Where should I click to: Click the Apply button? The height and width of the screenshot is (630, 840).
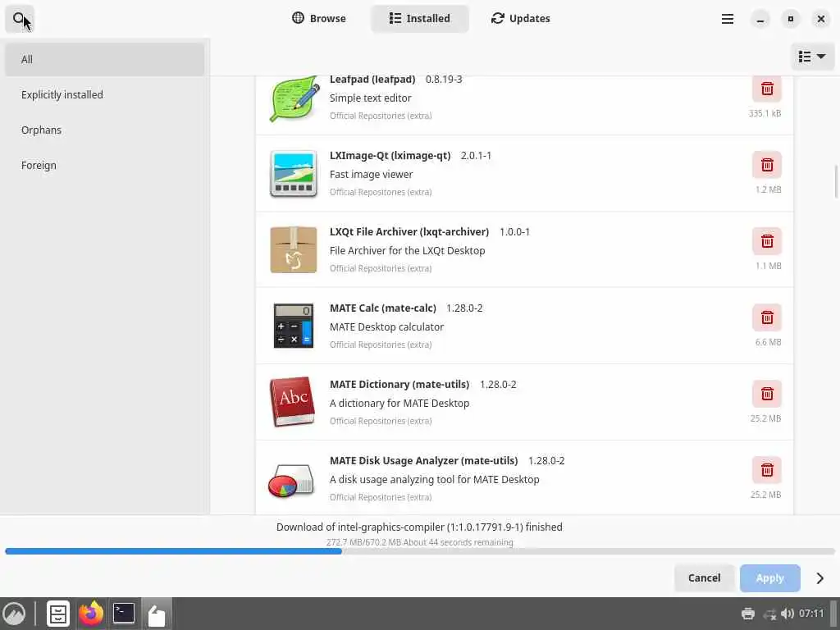coord(769,578)
